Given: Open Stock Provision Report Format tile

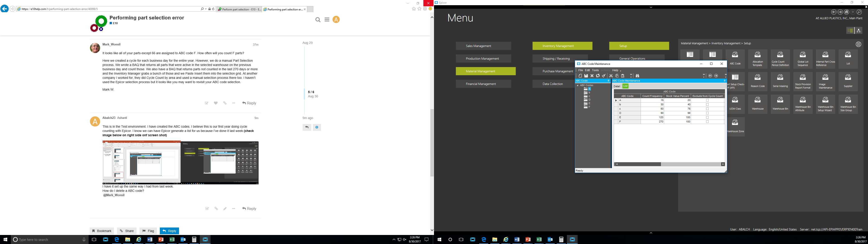Looking at the screenshot, I should 803,82.
